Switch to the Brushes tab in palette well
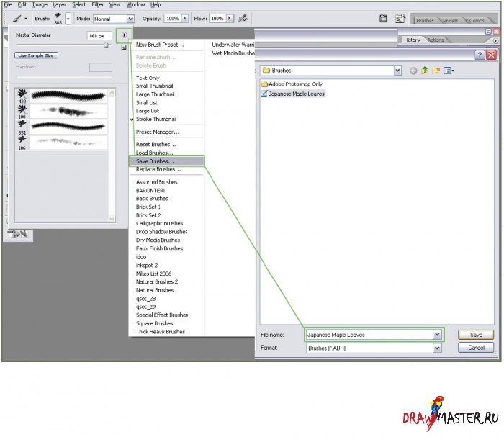504x437 pixels. [x=425, y=21]
